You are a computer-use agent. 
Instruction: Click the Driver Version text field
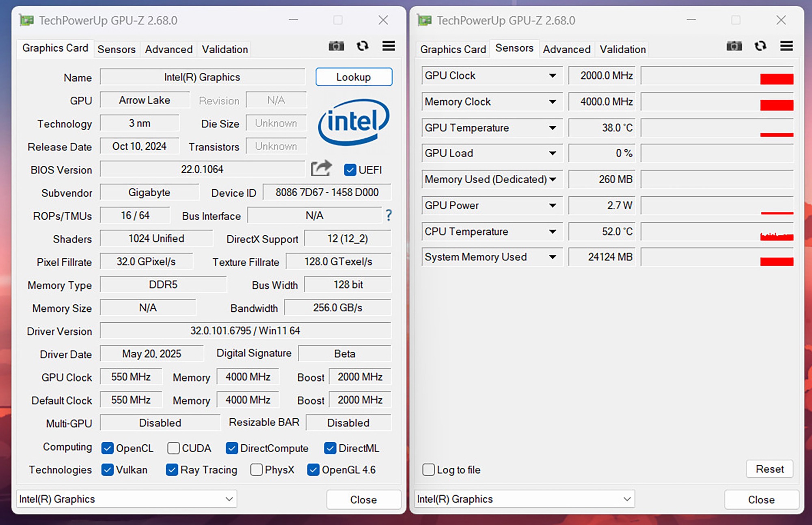pyautogui.click(x=245, y=331)
